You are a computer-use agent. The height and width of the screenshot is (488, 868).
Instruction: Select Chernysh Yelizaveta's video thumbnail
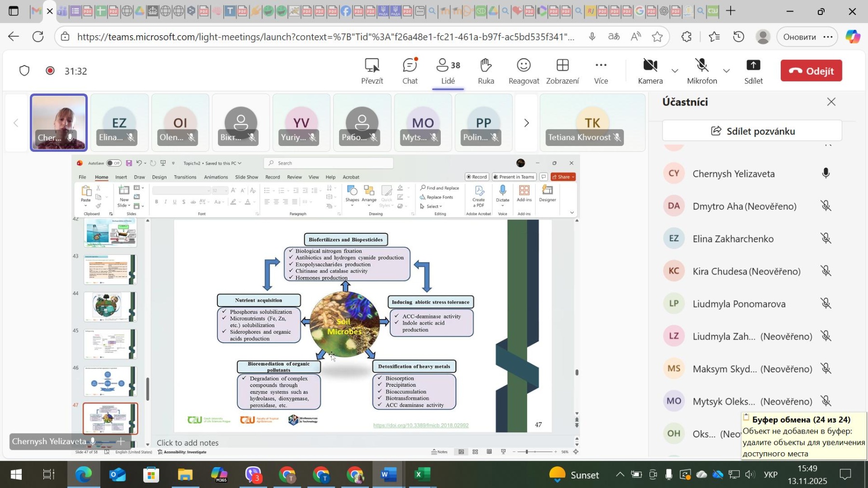tap(59, 122)
